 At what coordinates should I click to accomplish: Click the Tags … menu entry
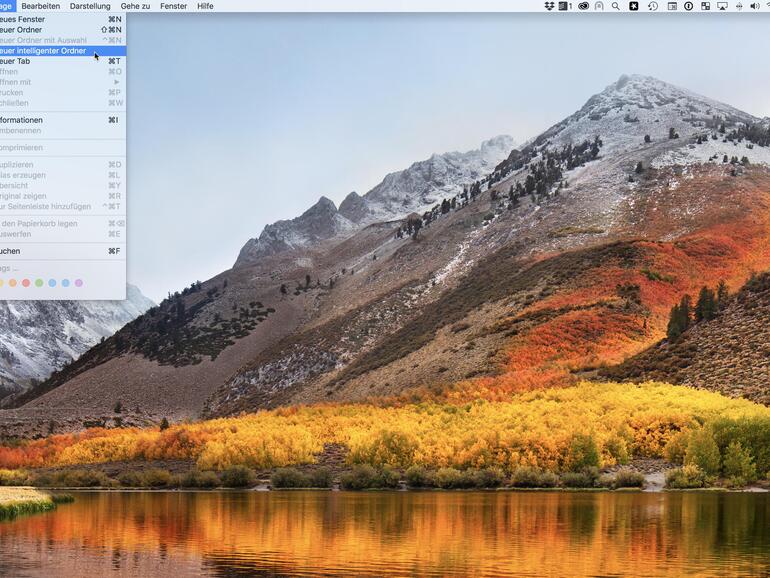pyautogui.click(x=63, y=268)
